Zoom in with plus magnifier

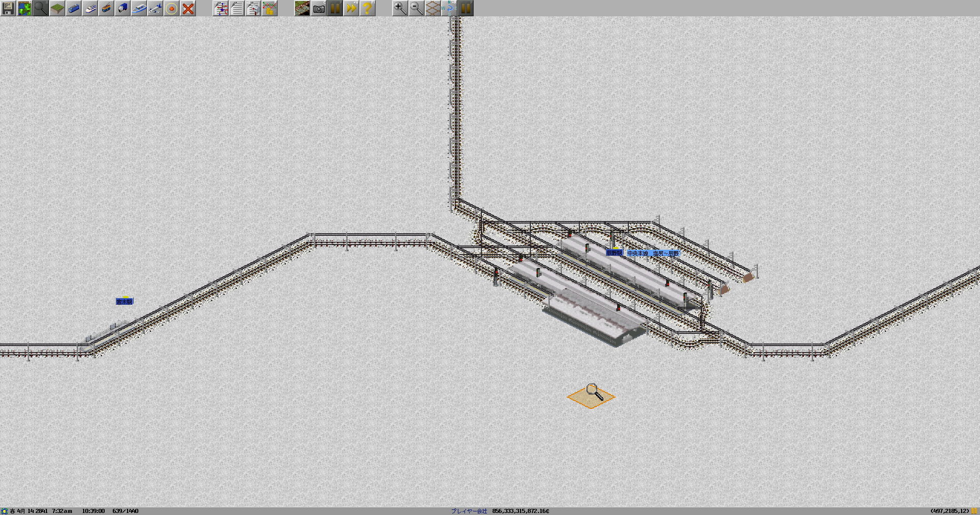tap(400, 8)
